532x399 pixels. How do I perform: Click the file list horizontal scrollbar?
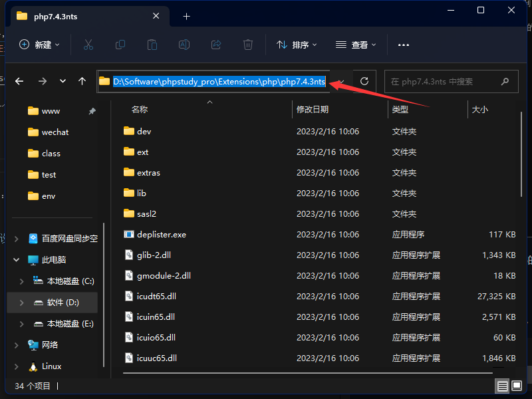click(308, 373)
